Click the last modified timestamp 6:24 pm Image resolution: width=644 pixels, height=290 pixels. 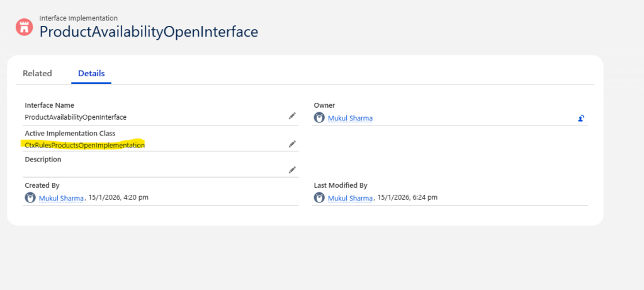[423, 198]
